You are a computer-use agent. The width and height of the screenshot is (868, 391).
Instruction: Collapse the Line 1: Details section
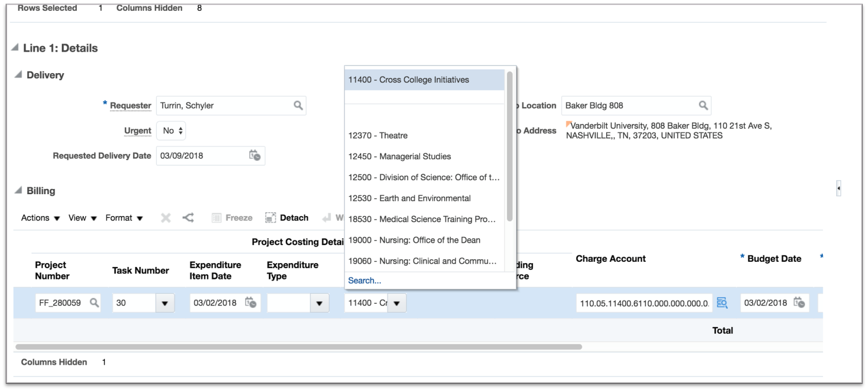(15, 48)
